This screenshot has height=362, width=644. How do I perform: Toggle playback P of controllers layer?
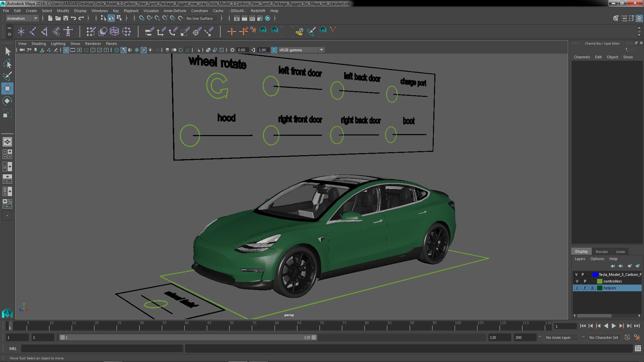pos(585,281)
